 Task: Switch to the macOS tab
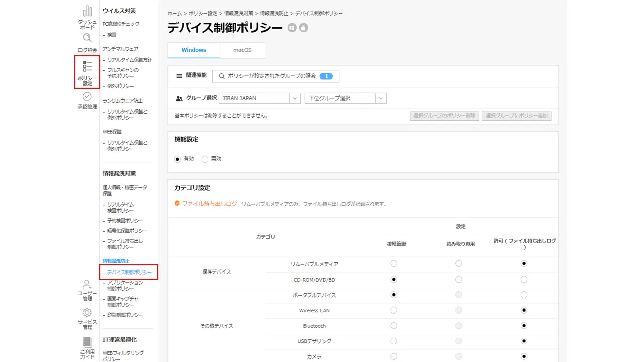coord(242,50)
